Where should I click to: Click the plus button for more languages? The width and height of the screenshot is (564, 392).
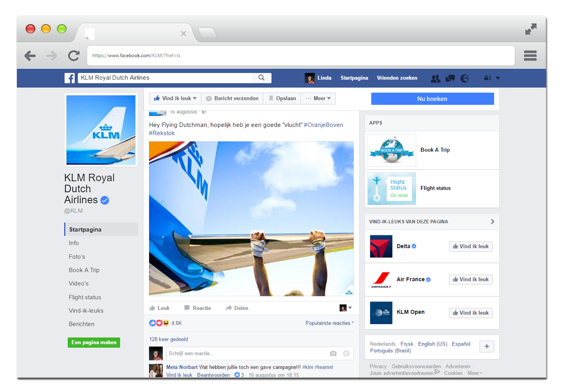pyautogui.click(x=487, y=346)
